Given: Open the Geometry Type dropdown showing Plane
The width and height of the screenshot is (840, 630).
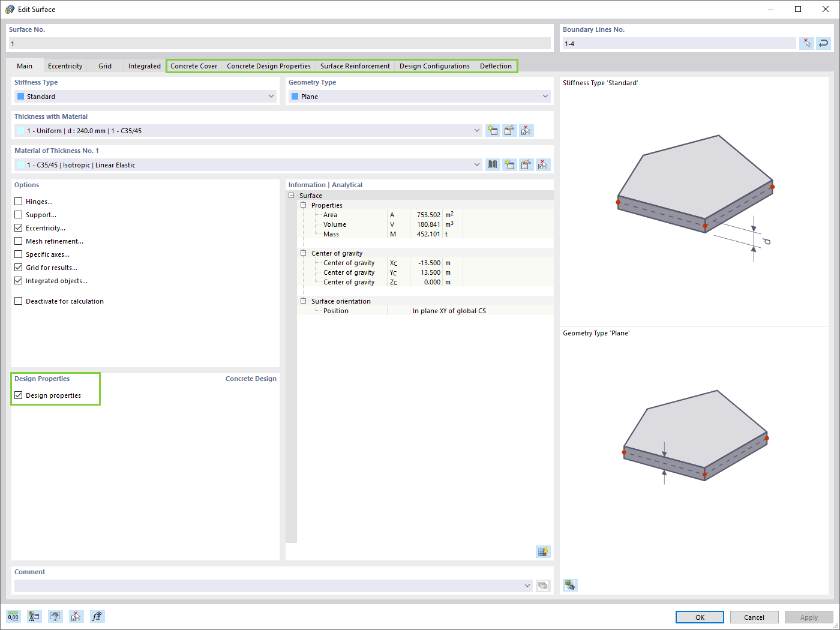Looking at the screenshot, I should [x=545, y=96].
